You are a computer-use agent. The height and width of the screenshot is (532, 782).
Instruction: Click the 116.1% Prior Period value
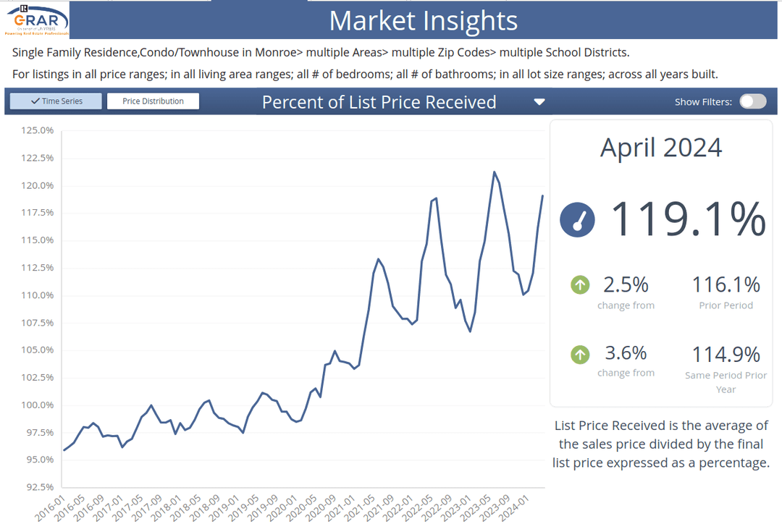726,284
